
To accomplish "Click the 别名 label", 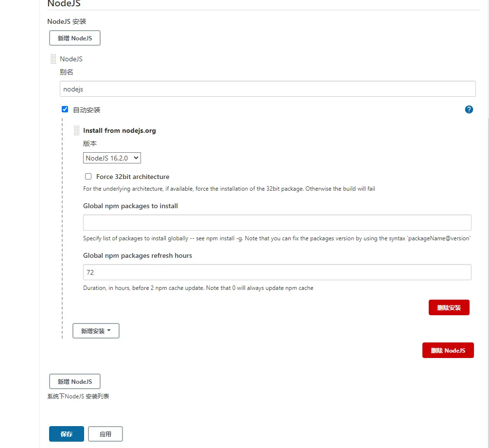I will [x=67, y=72].
